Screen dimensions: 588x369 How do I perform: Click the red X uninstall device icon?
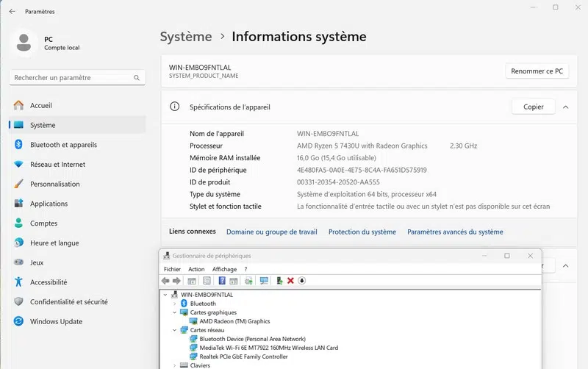point(290,281)
